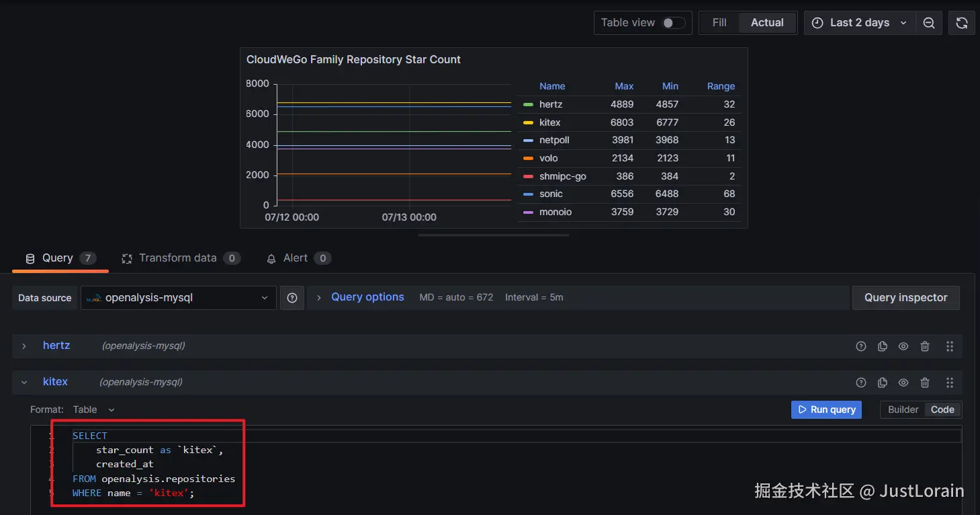
Task: Click the Run query button
Action: point(826,409)
